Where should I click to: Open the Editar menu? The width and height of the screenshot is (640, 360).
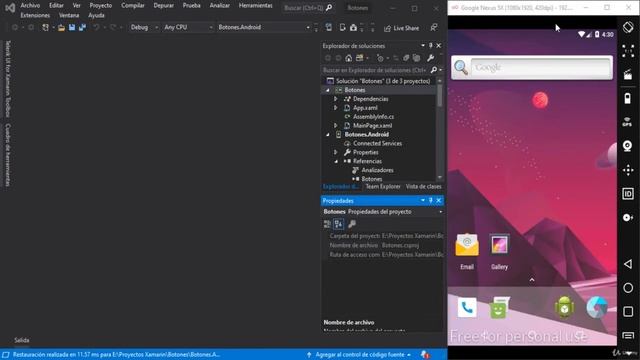pos(56,6)
